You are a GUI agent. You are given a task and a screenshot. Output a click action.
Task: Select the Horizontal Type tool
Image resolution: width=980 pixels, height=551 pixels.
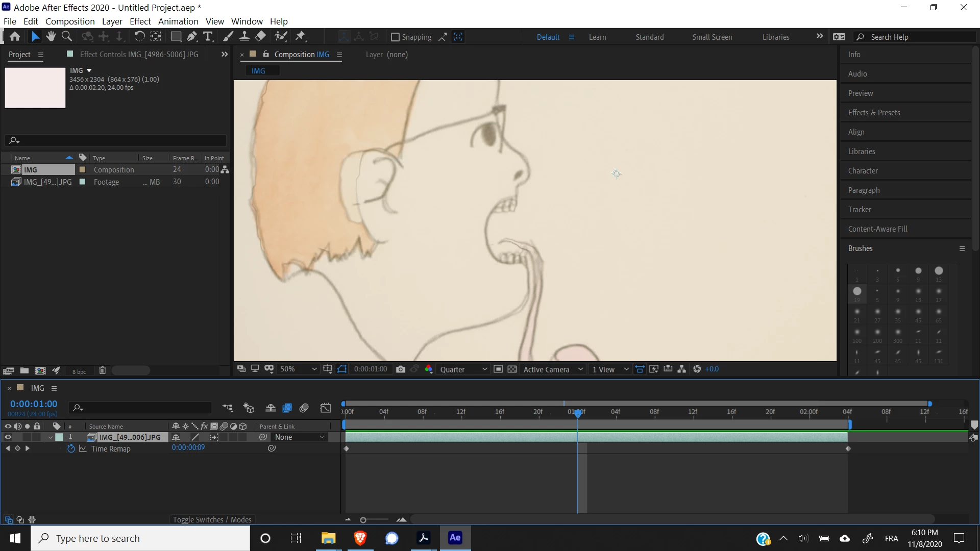tap(208, 36)
